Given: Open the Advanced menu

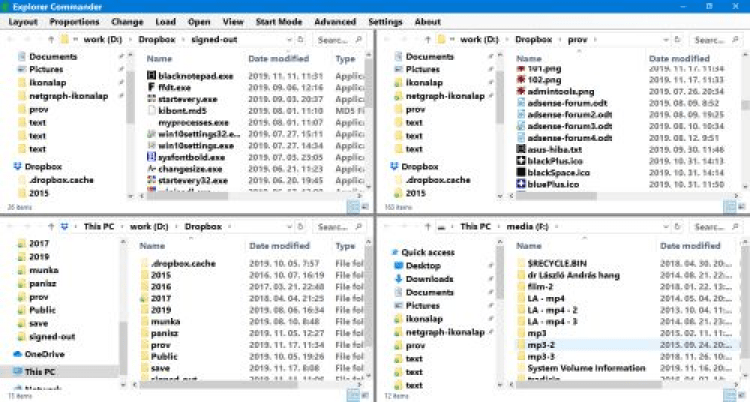Looking at the screenshot, I should 335,22.
